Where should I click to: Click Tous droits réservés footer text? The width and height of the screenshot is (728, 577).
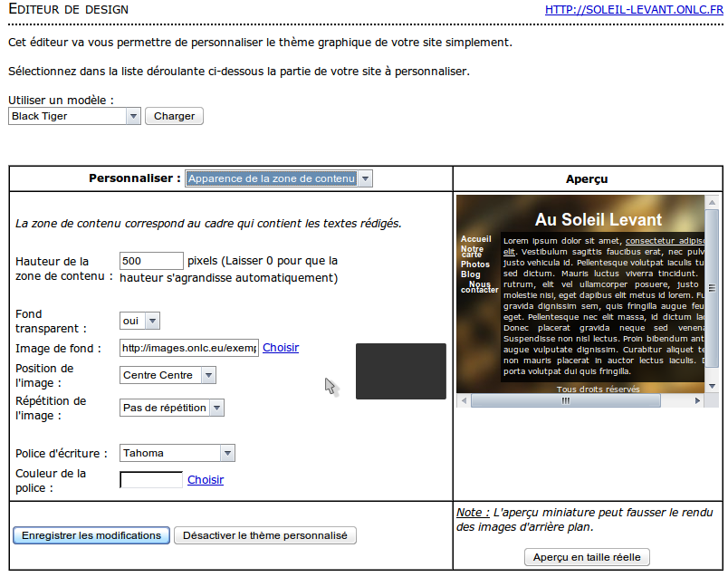[x=598, y=389]
